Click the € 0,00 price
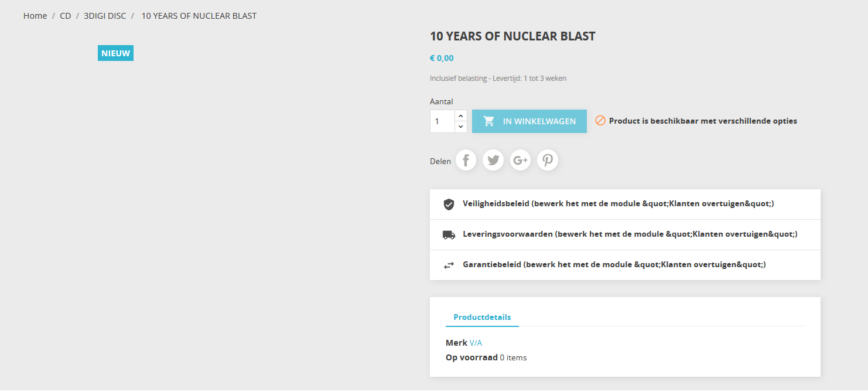This screenshot has height=392, width=868. point(442,58)
